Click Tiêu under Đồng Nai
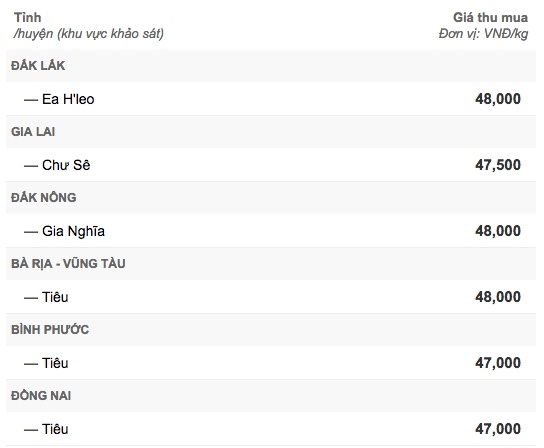 click(x=55, y=429)
